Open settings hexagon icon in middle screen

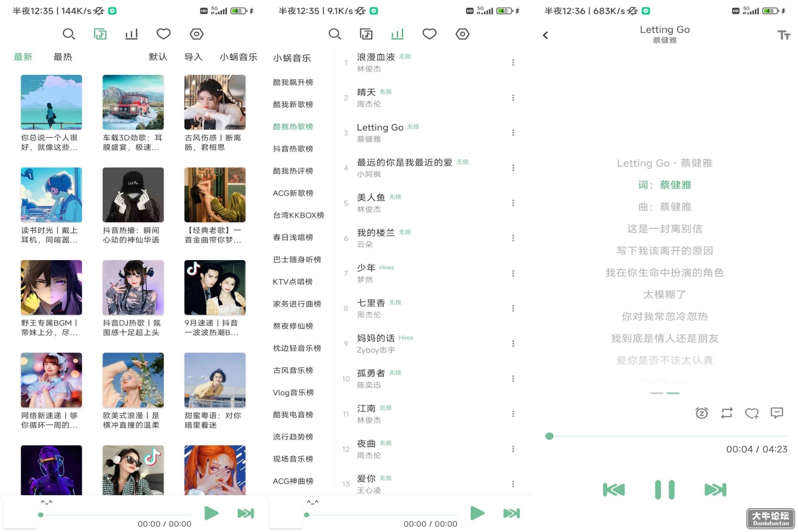click(x=462, y=34)
